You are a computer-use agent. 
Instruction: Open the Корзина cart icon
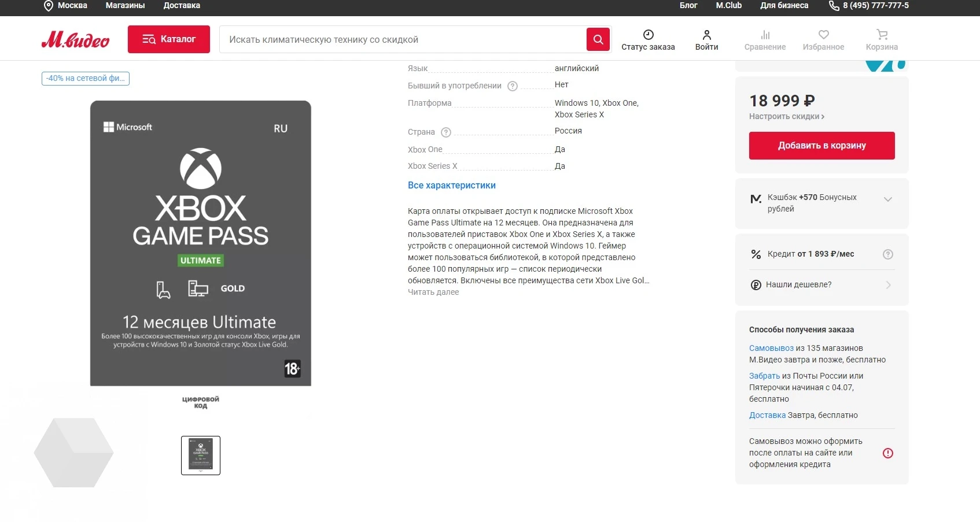tap(882, 35)
